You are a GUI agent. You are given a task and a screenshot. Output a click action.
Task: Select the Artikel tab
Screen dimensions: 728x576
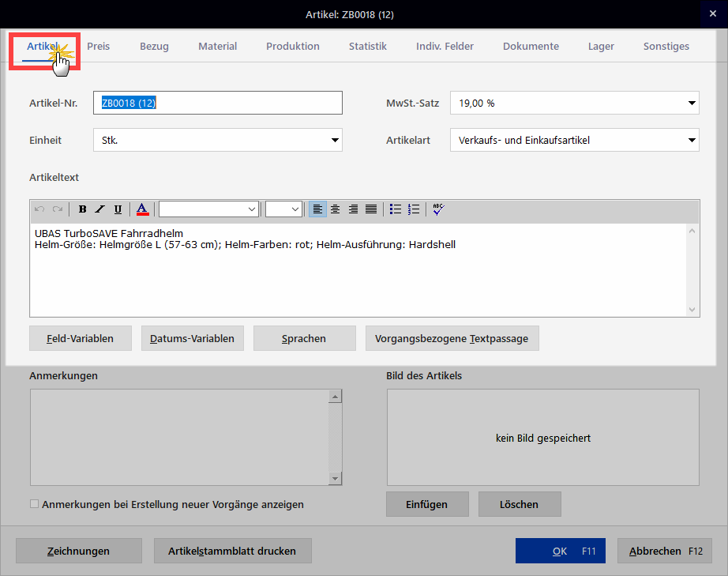pos(43,47)
